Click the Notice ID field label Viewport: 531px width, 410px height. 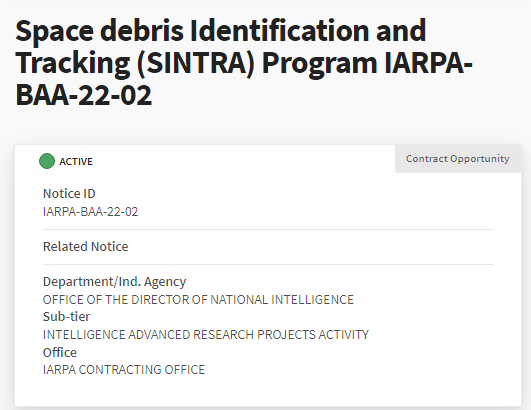click(69, 193)
